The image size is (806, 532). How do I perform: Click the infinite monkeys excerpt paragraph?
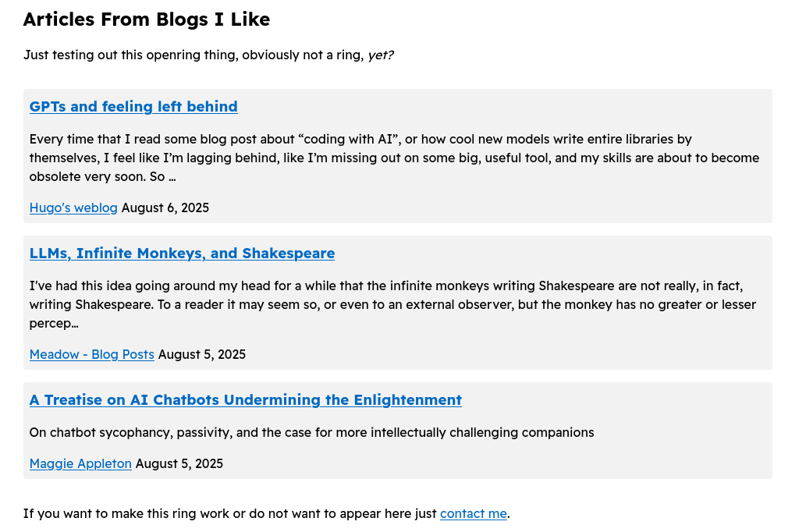(x=392, y=304)
